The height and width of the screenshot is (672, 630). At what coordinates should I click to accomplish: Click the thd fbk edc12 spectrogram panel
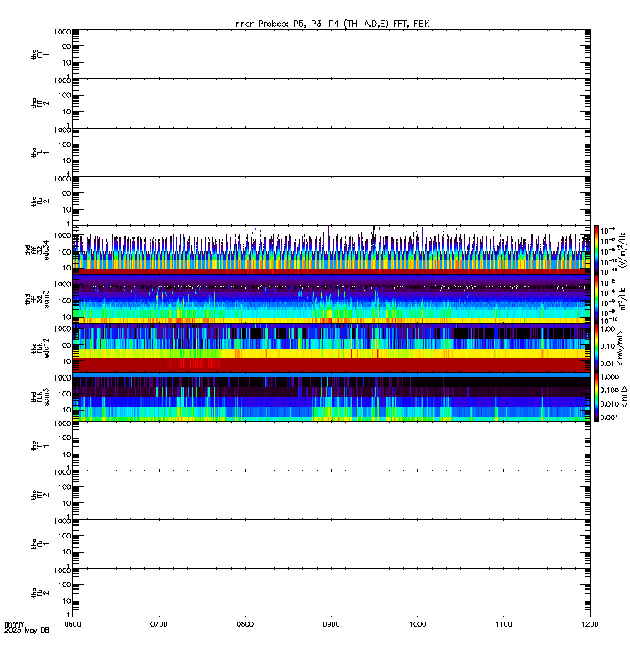click(331, 348)
